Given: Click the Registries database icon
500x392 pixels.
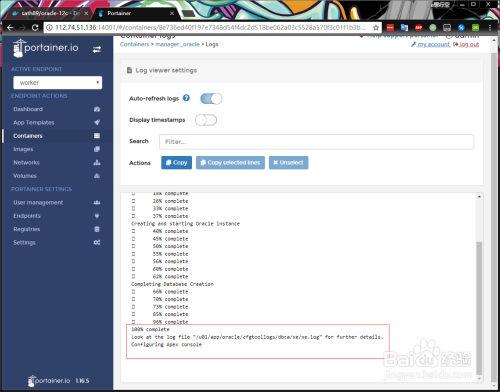Looking at the screenshot, I should (x=97, y=229).
